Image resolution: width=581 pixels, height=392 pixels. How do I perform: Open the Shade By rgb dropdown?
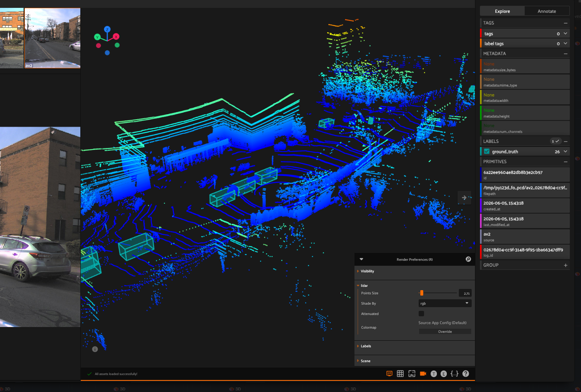(x=445, y=303)
